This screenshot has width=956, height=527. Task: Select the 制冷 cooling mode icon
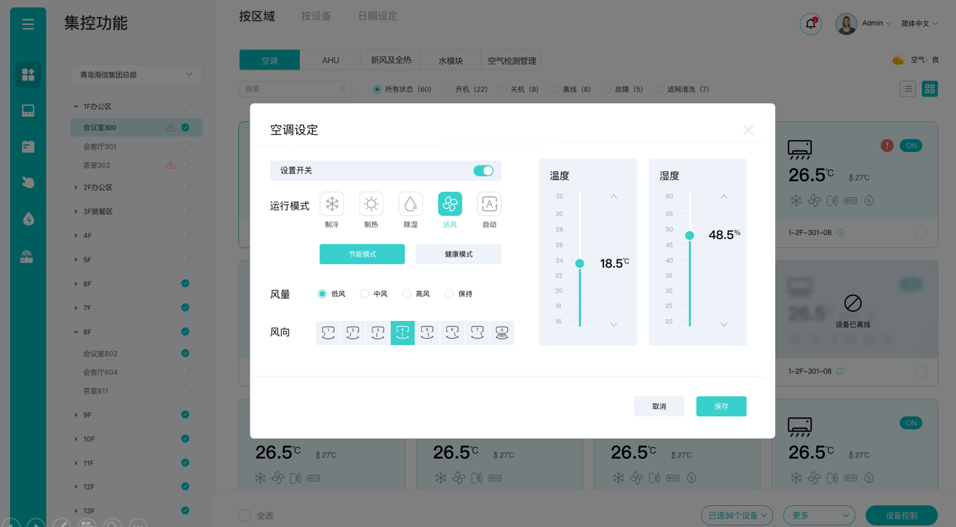pos(332,204)
